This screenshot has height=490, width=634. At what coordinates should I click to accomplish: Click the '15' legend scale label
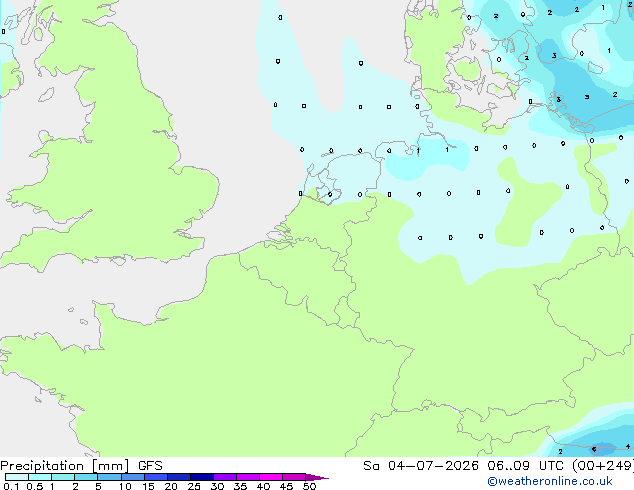[x=148, y=486]
